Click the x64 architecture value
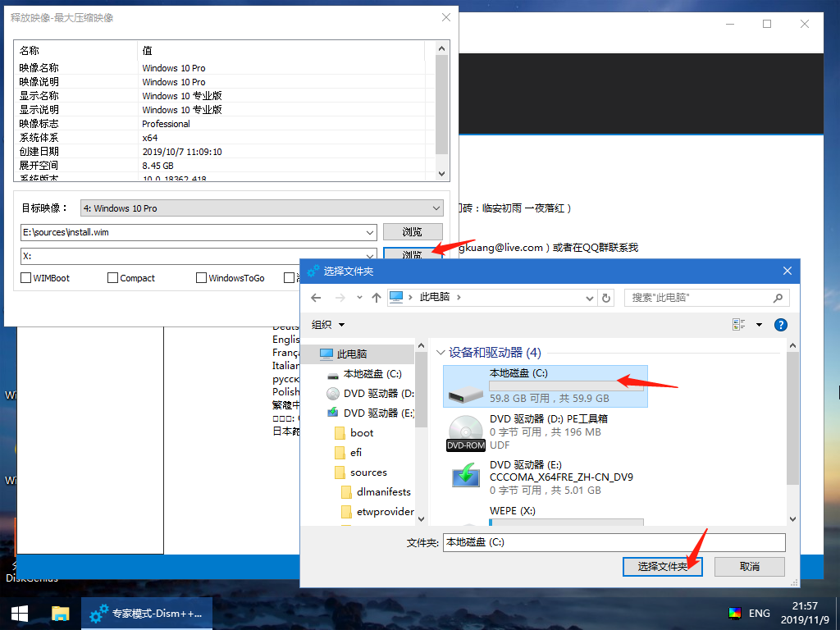The width and height of the screenshot is (840, 630). point(149,138)
